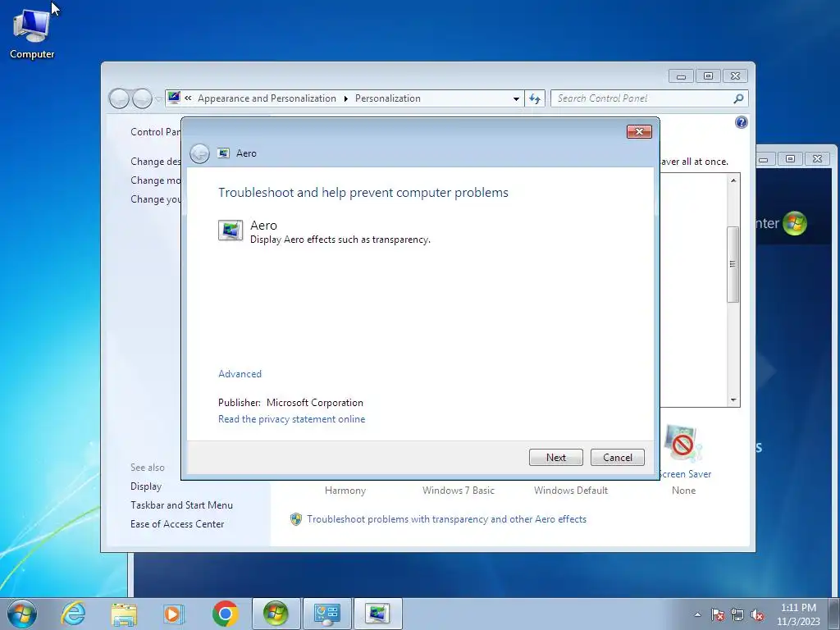Viewport: 840px width, 630px height.
Task: Click the Control Panel back button
Action: tap(119, 98)
